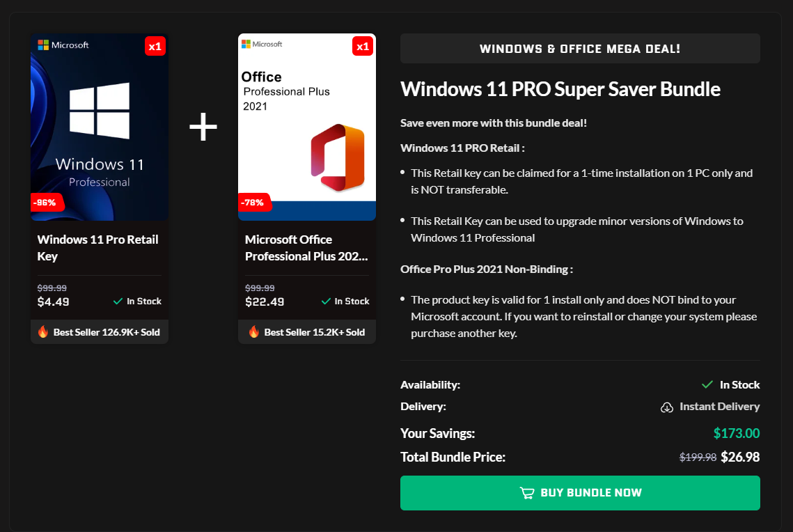Click the -78% discount badge
This screenshot has width=793, height=532.
[x=253, y=203]
